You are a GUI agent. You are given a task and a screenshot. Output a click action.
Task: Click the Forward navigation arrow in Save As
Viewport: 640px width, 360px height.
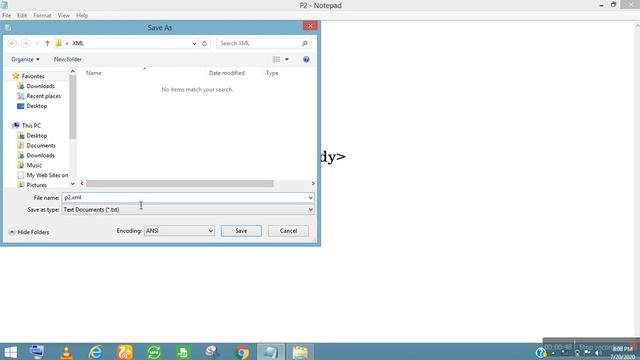[25, 43]
